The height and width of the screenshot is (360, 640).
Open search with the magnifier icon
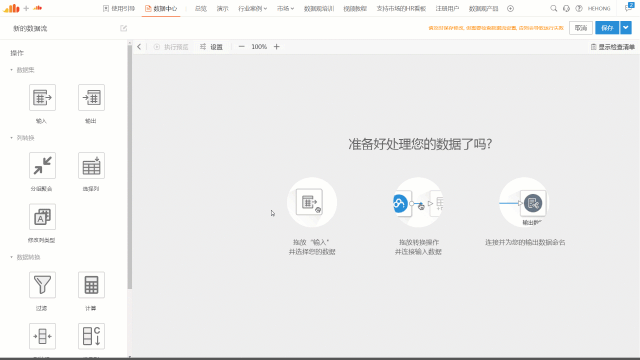tap(553, 8)
